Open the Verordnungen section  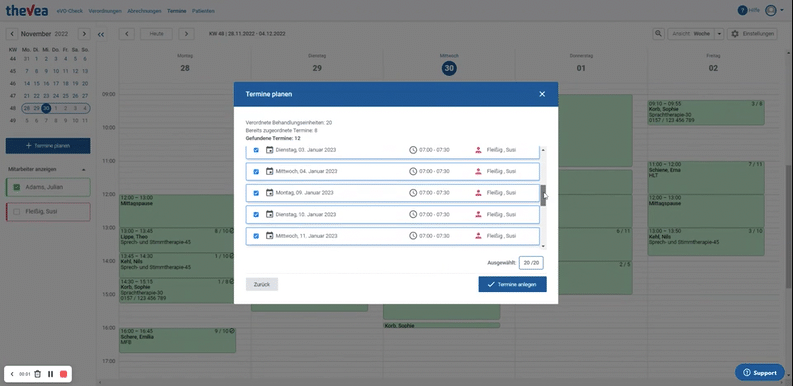(105, 11)
